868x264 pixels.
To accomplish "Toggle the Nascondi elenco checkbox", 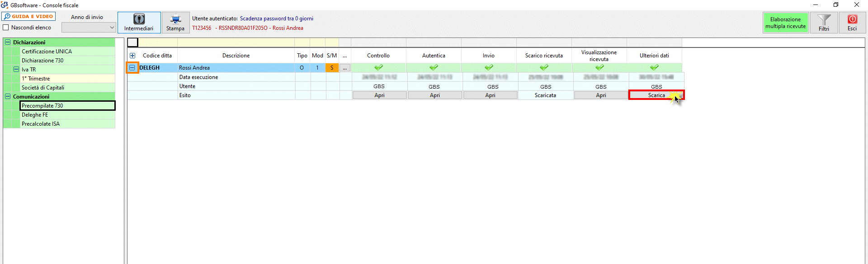I will pos(6,28).
